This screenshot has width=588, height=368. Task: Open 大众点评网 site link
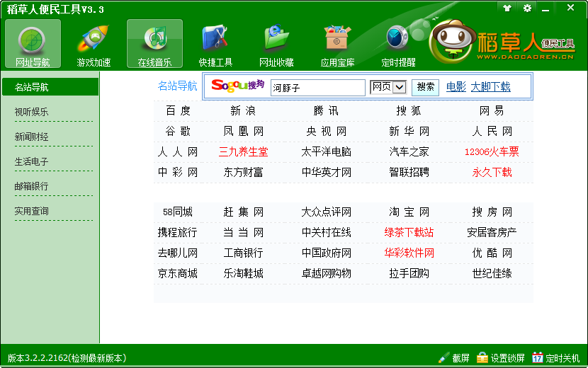click(x=326, y=212)
